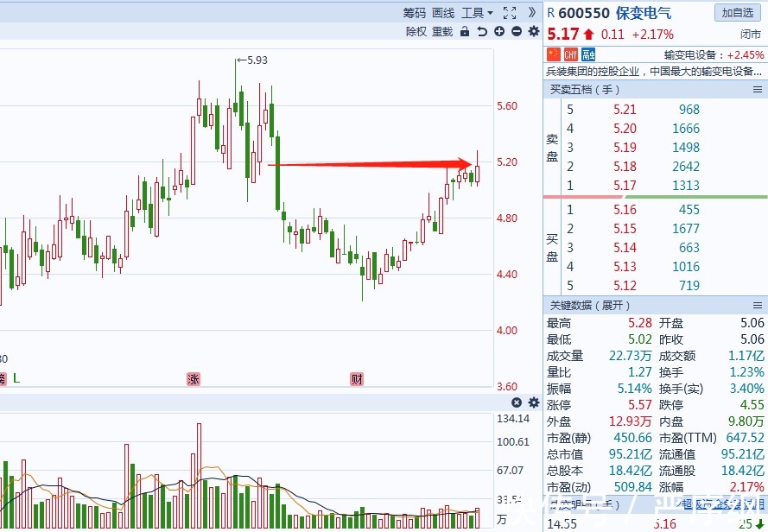768x532 pixels.
Task: Open the 工具 dropdown menu
Action: tap(477, 13)
